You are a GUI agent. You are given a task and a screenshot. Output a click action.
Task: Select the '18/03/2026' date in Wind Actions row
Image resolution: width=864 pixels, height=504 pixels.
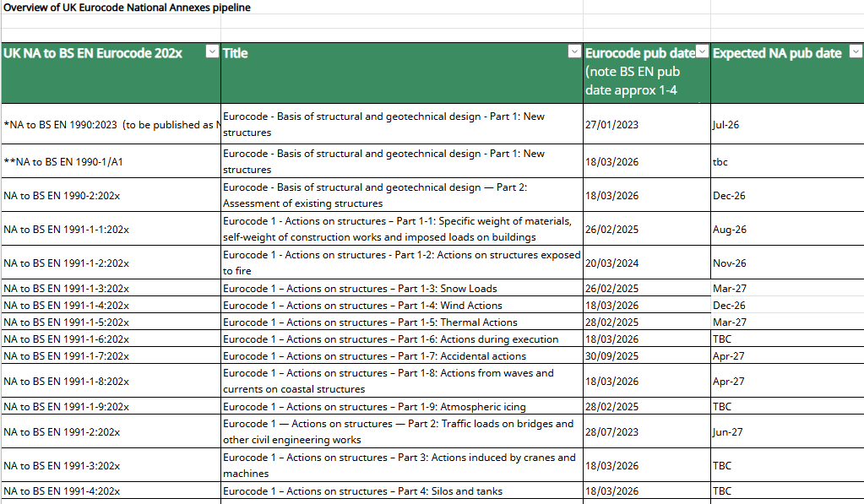pos(647,305)
